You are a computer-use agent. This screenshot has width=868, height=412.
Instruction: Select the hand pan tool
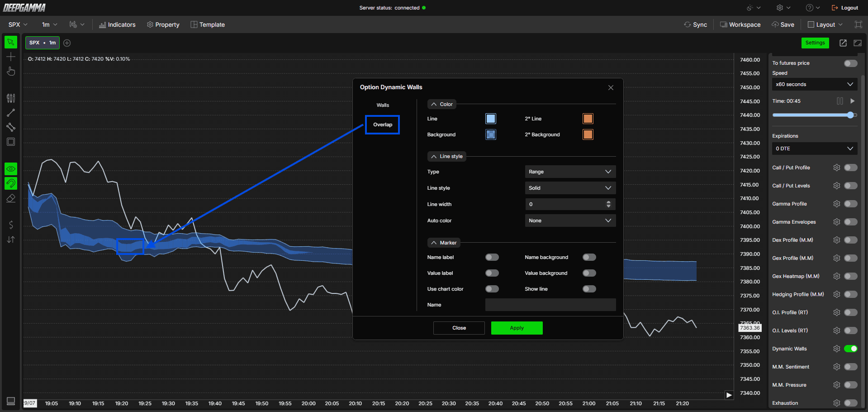[11, 72]
